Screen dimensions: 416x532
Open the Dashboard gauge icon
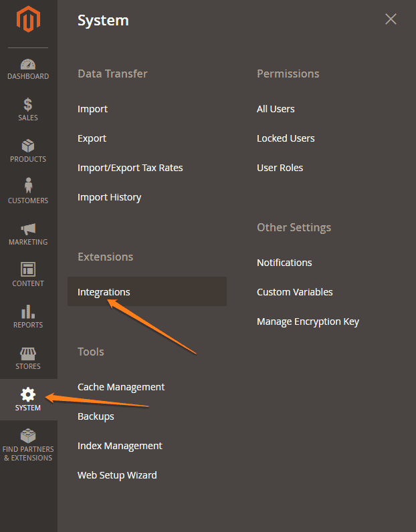(28, 65)
